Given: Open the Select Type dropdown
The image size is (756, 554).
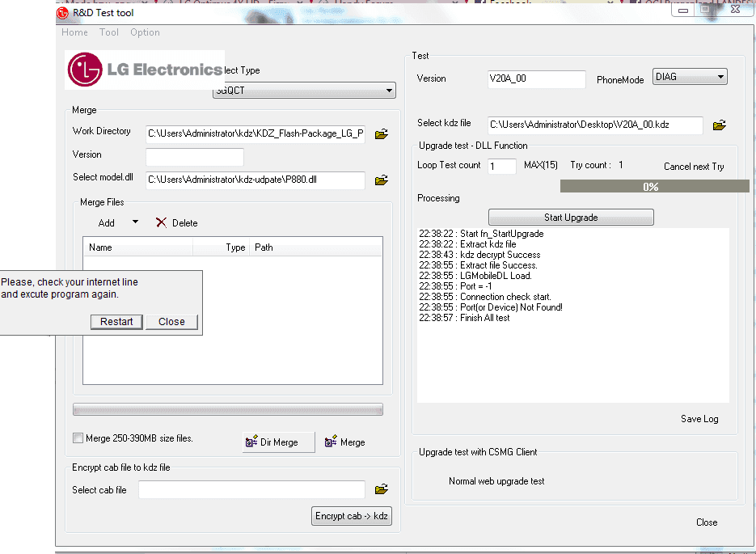Looking at the screenshot, I should (x=304, y=90).
